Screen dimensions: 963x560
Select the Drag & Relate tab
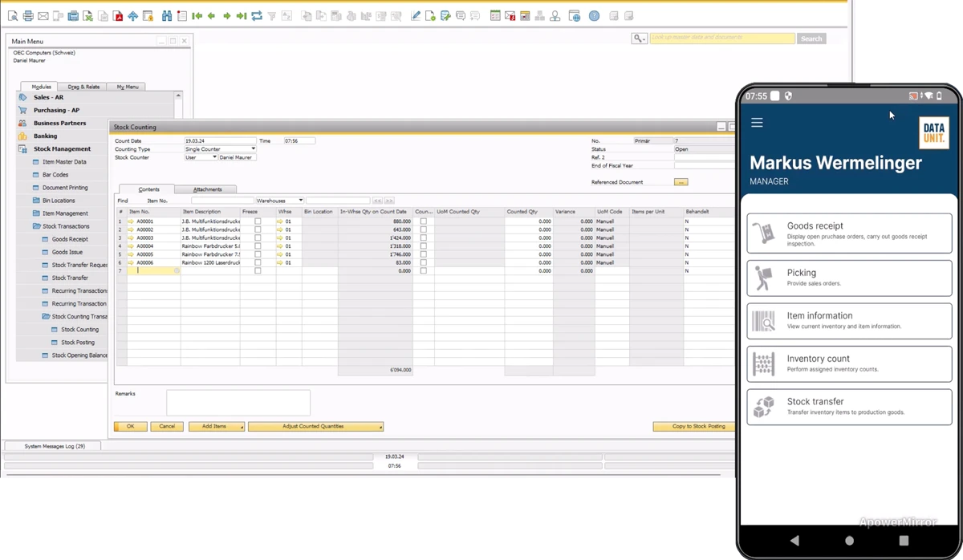click(x=83, y=87)
